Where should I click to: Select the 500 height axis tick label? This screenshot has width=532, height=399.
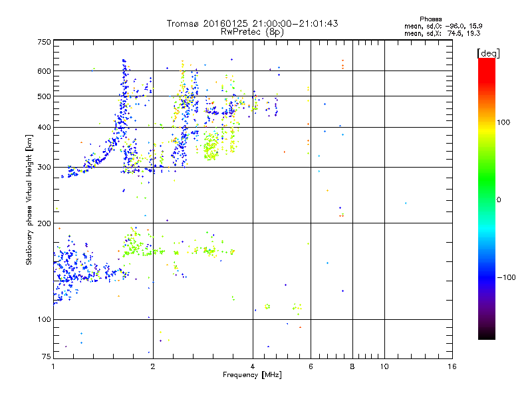(44, 96)
